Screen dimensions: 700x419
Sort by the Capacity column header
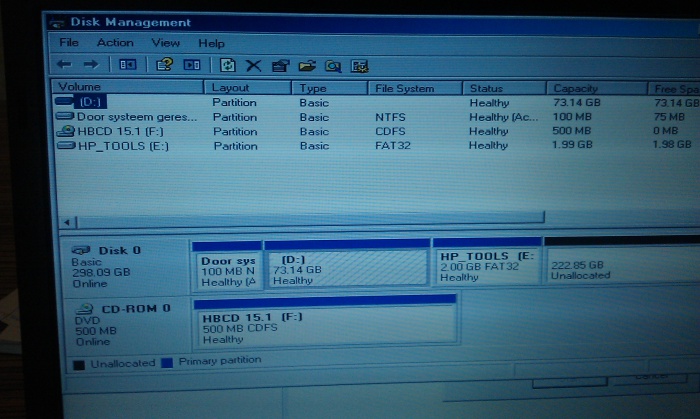pos(597,88)
